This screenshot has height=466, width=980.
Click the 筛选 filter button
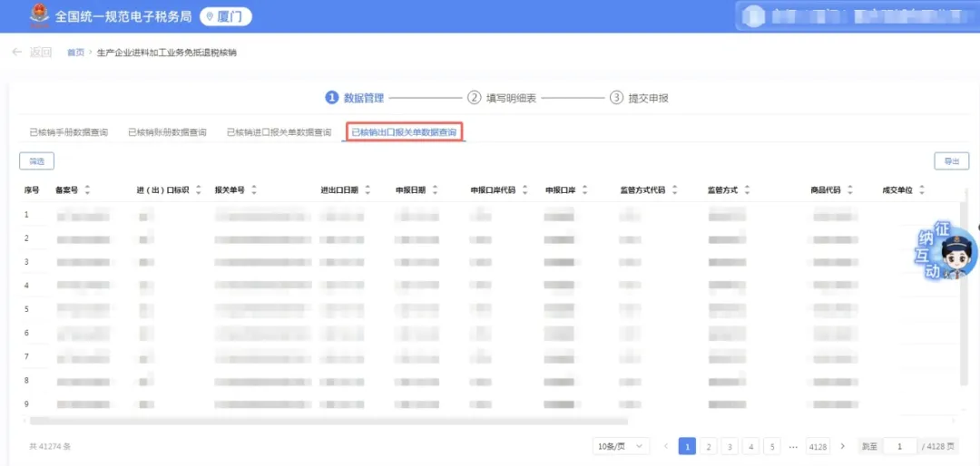point(37,161)
